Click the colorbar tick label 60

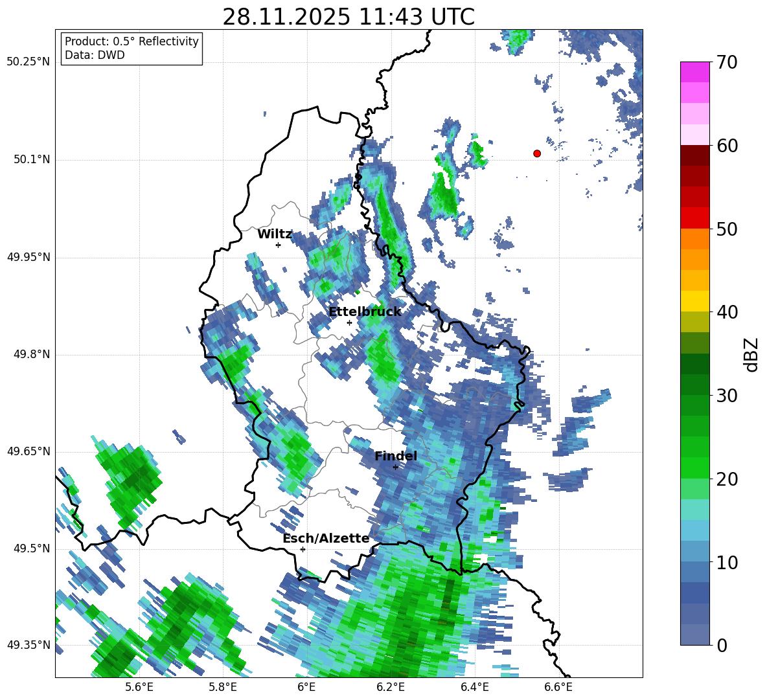tap(727, 146)
